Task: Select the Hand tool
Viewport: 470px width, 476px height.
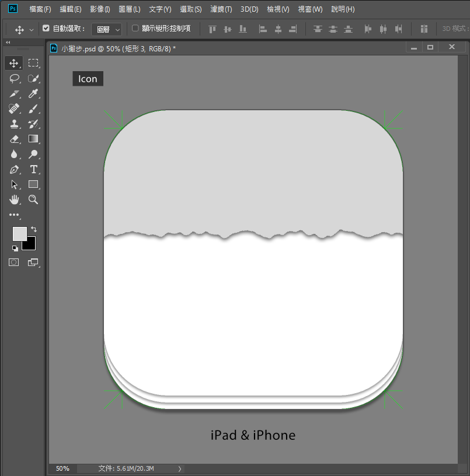Action: click(x=14, y=199)
